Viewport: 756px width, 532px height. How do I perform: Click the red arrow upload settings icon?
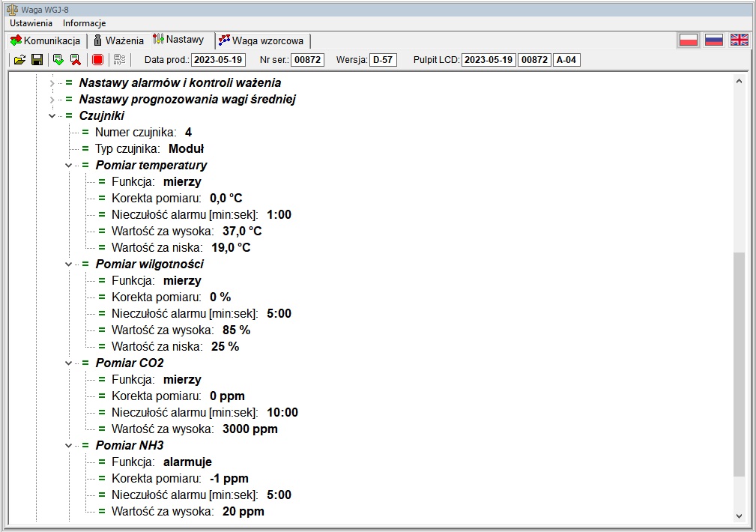click(75, 60)
